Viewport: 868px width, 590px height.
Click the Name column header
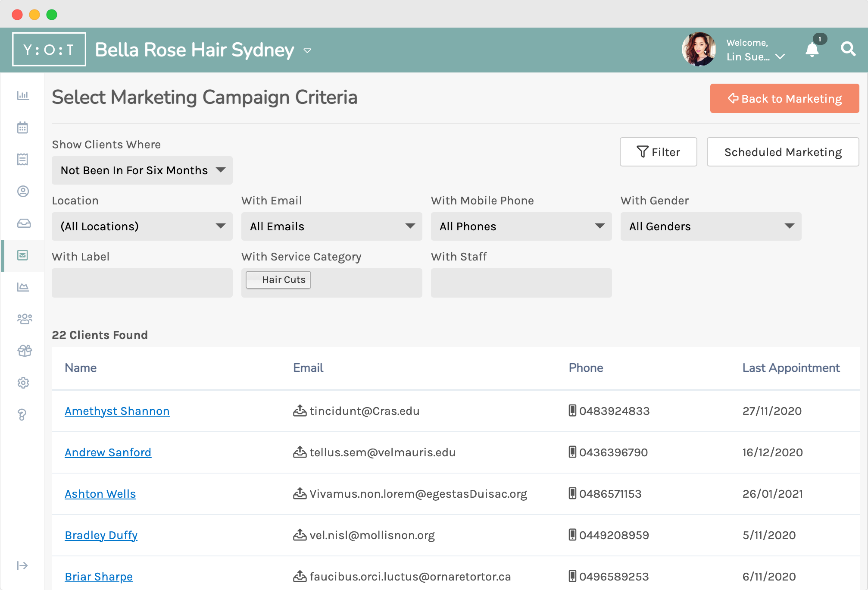(81, 368)
